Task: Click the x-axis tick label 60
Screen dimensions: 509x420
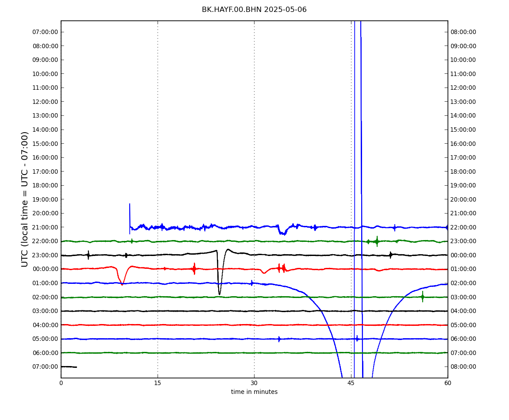Action: coord(447,383)
